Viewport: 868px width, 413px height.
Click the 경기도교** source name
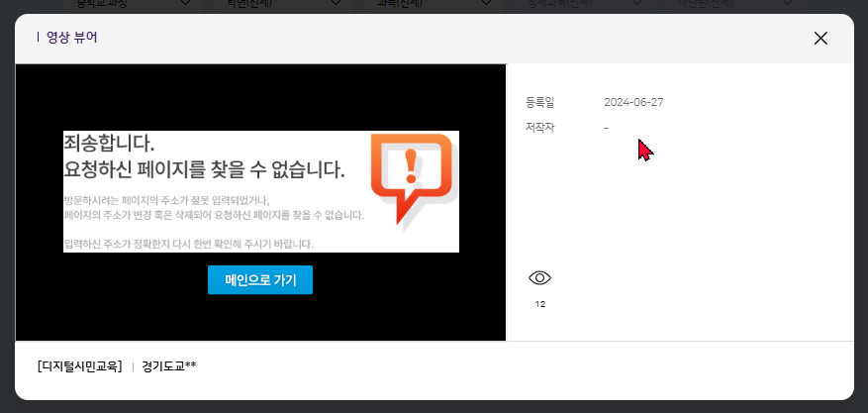[168, 366]
